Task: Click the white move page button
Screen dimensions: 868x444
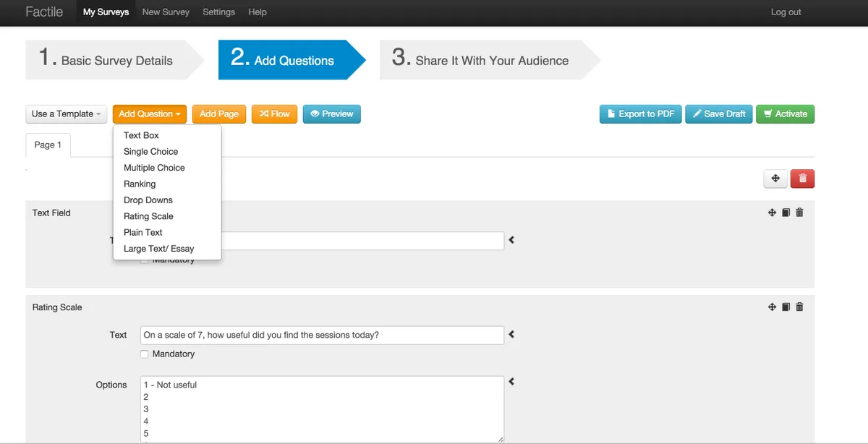Action: pos(775,179)
